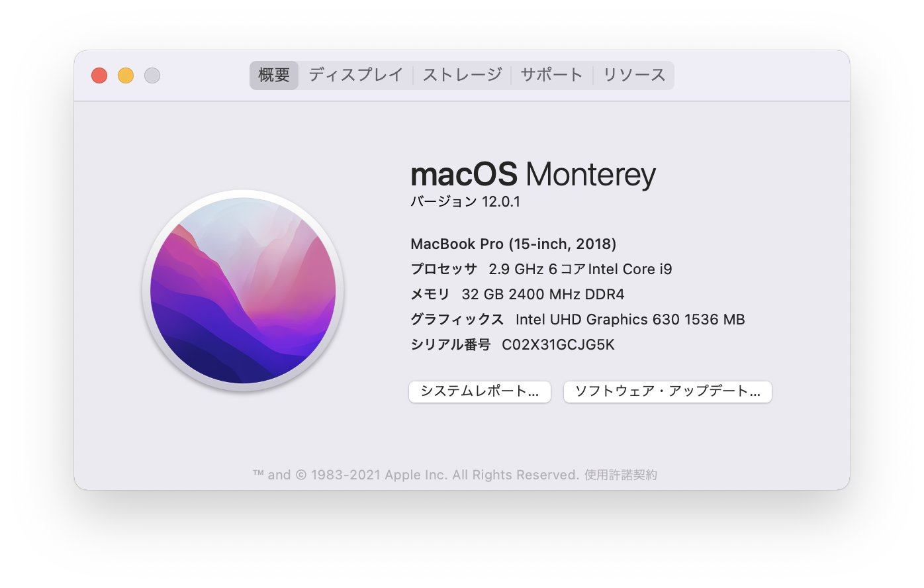Go to the サポート tab

(x=552, y=75)
